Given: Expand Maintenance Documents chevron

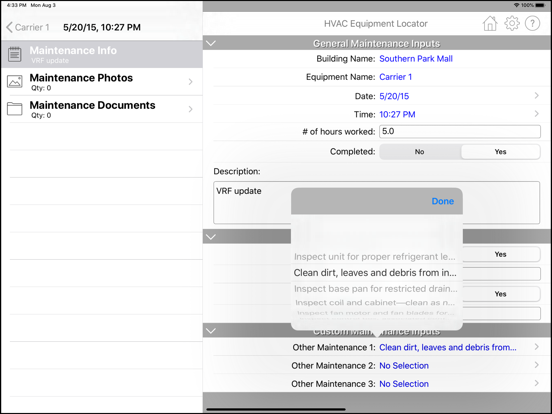Looking at the screenshot, I should [x=190, y=109].
